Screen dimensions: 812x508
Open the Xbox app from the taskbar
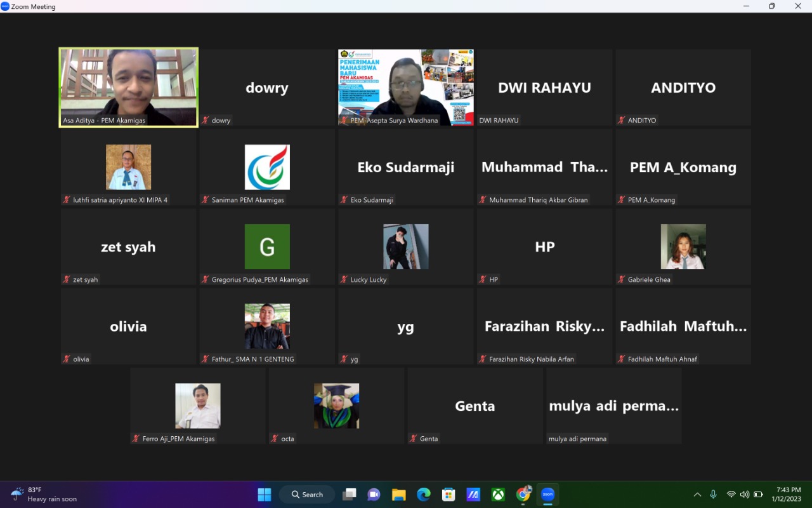click(x=499, y=494)
